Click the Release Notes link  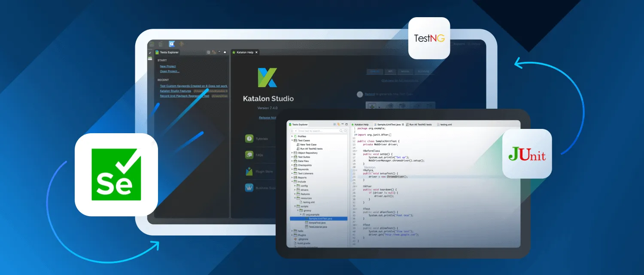pos(267,117)
